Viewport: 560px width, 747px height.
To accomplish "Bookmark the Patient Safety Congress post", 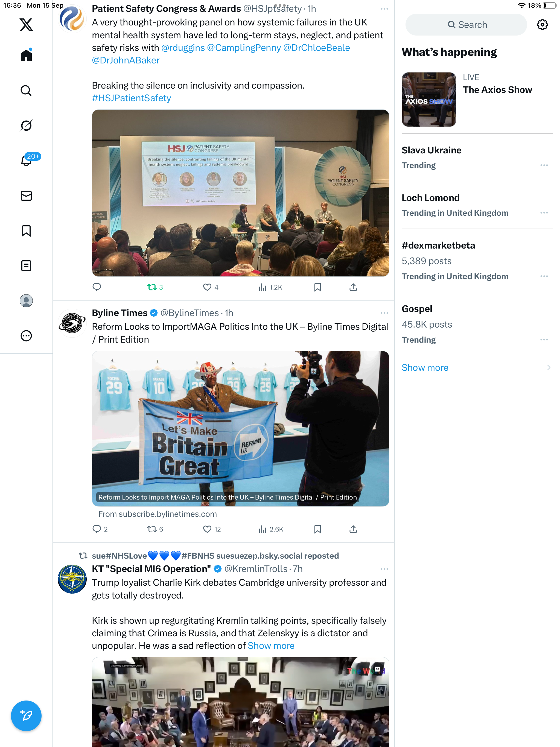I will coord(317,287).
